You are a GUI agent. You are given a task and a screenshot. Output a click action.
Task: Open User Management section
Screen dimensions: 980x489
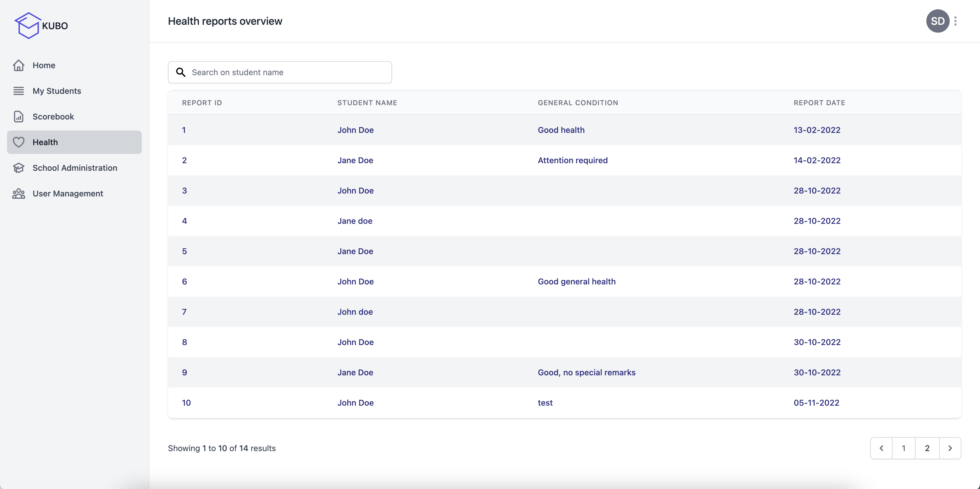(74, 194)
